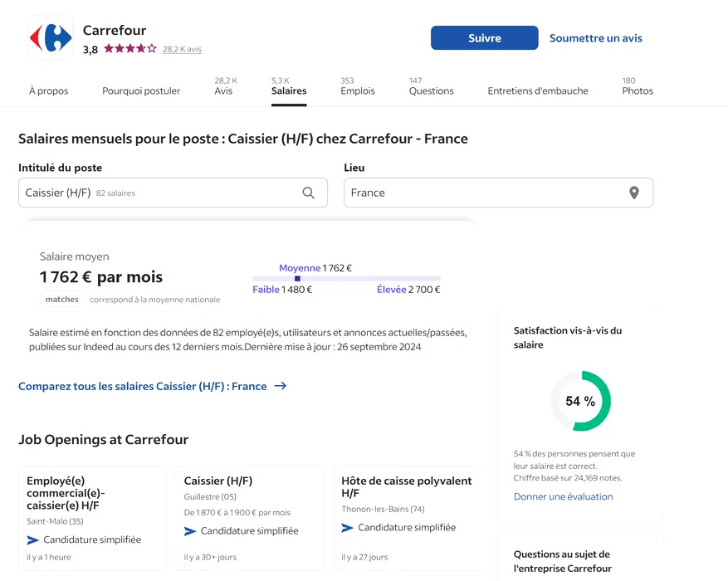Click the Intitulé du poste input field

[158, 193]
